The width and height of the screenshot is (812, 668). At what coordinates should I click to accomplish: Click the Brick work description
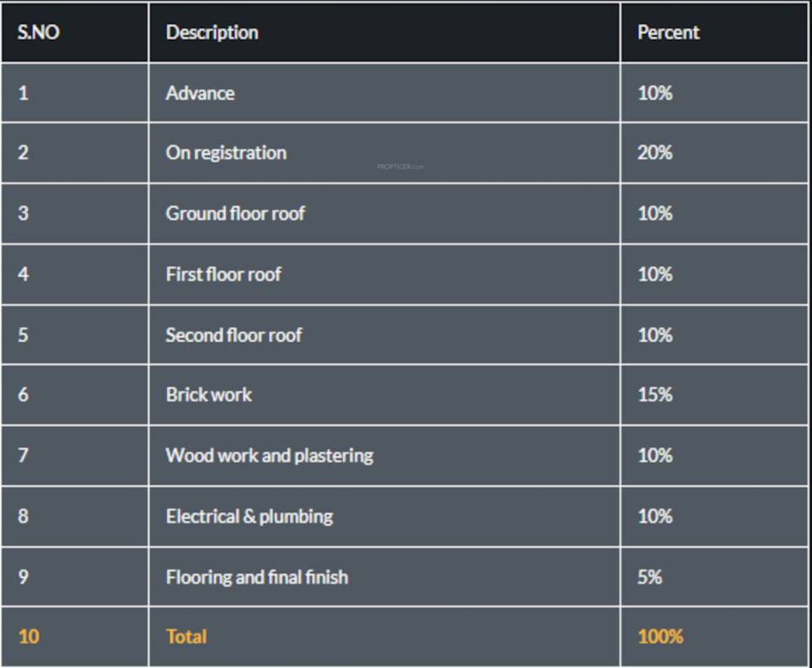[209, 395]
